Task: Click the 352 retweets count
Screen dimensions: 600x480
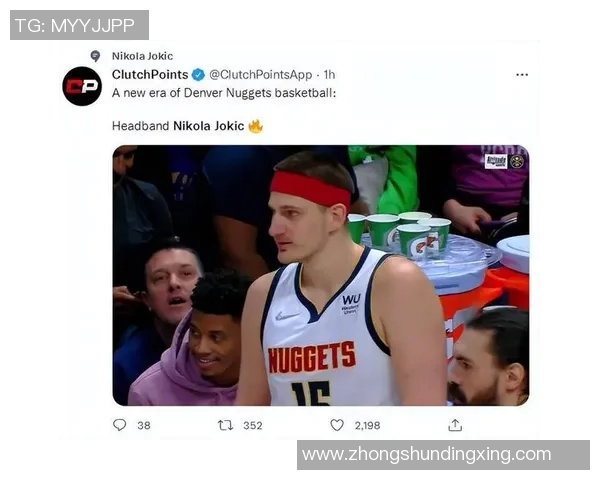Action: tap(253, 426)
